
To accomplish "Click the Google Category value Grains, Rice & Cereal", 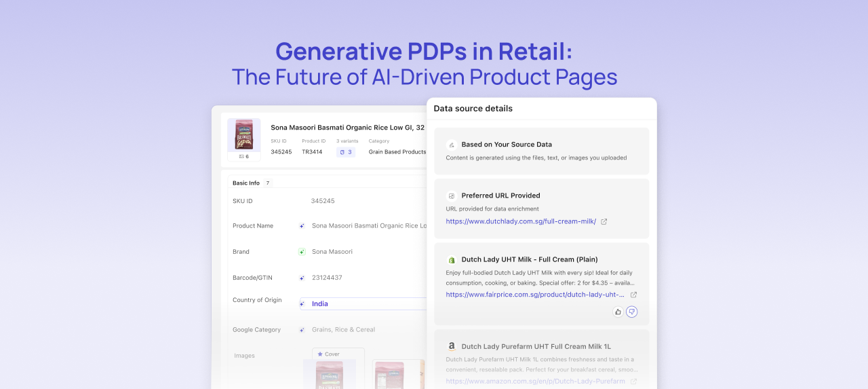I will 343,330.
